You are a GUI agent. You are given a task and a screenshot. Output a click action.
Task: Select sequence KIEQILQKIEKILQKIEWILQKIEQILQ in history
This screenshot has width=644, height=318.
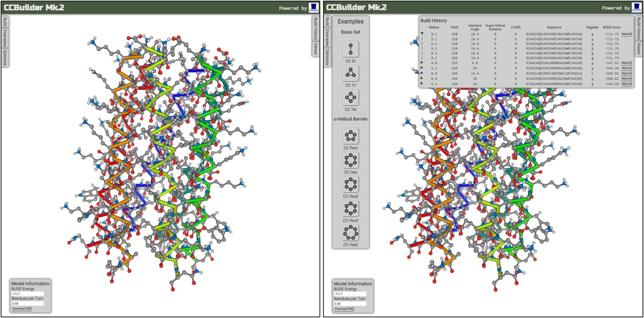click(553, 74)
